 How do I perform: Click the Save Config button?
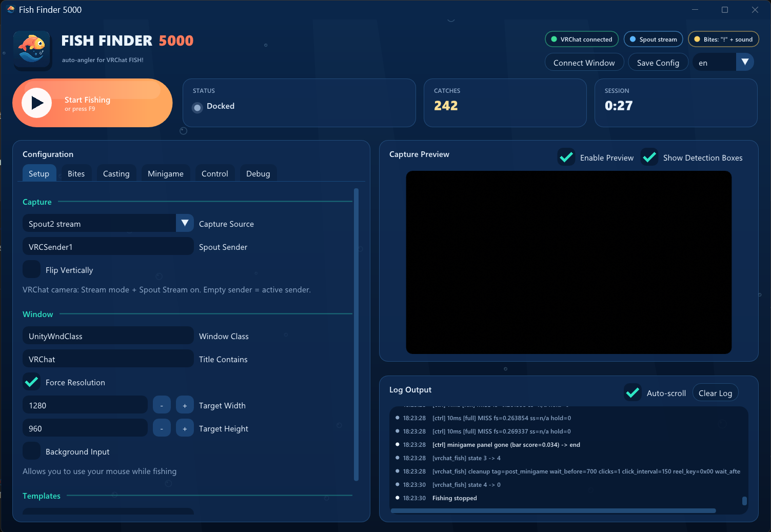click(x=658, y=63)
